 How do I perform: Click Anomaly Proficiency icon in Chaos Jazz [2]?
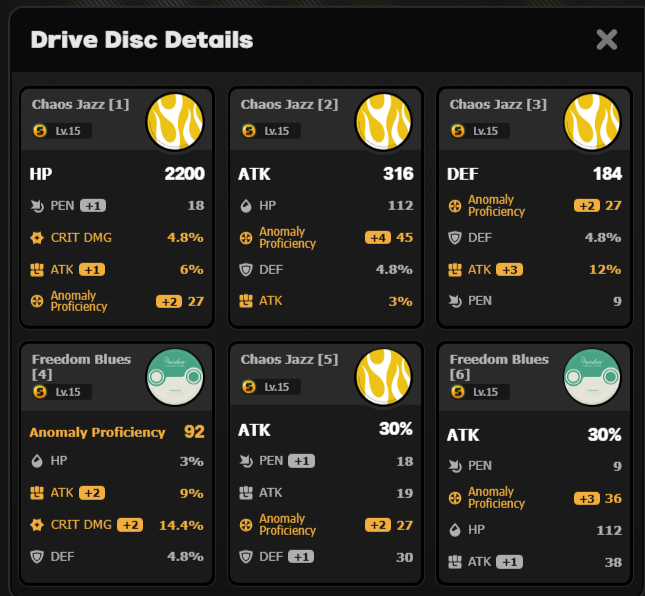click(246, 238)
